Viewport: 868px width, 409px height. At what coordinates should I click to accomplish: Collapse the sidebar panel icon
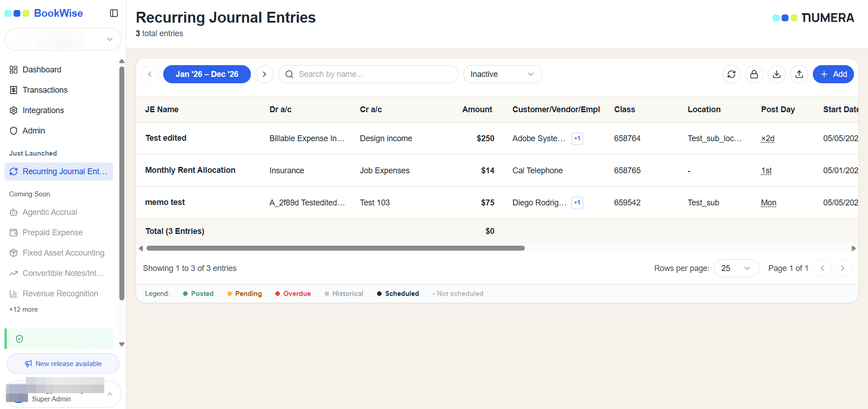point(114,13)
